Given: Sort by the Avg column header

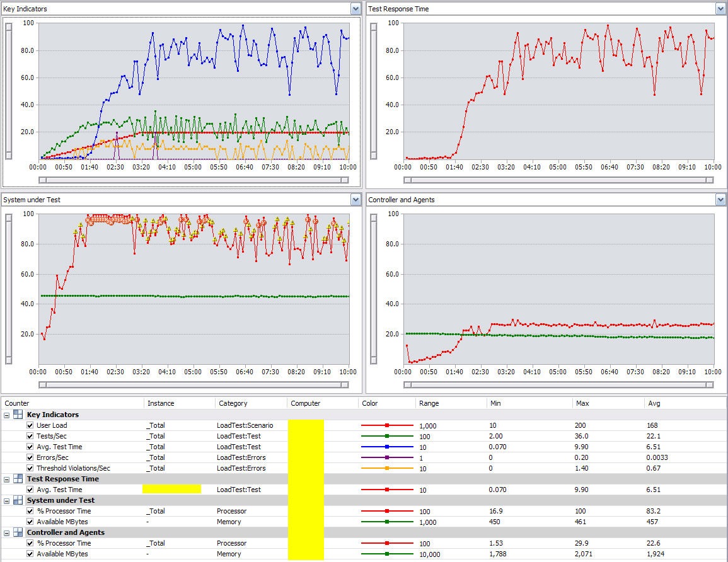Looking at the screenshot, I should pos(685,403).
